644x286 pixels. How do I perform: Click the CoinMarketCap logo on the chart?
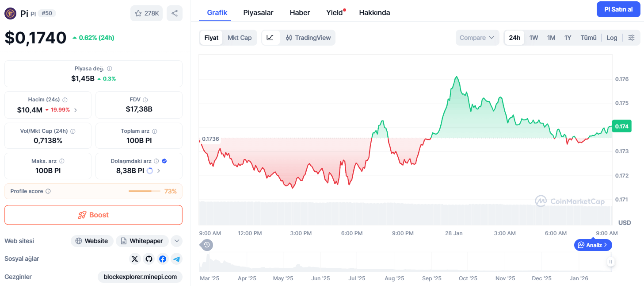[x=570, y=201]
